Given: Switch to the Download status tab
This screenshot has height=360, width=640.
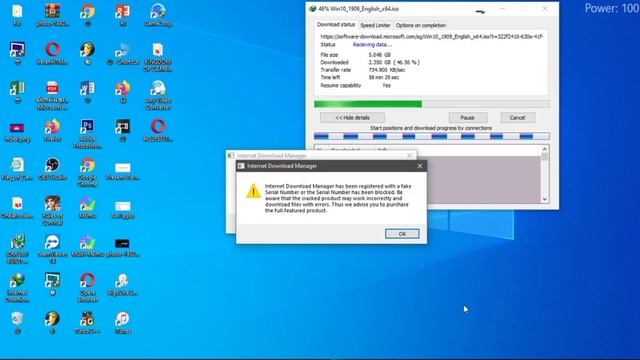Looking at the screenshot, I should (336, 24).
